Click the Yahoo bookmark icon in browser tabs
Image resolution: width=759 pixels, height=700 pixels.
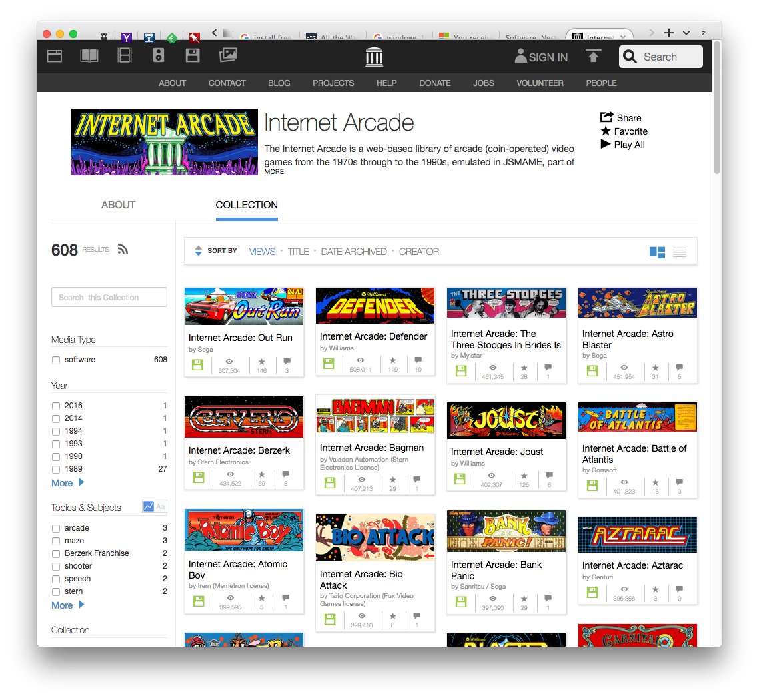pos(127,37)
